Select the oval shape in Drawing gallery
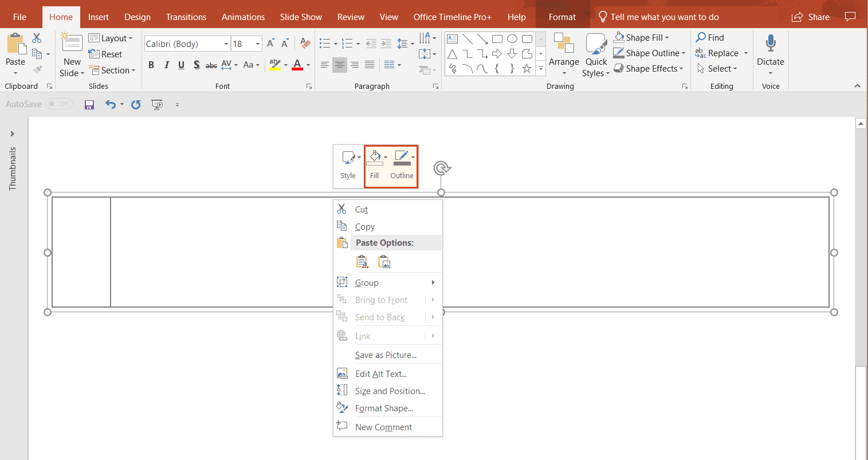The image size is (868, 460). pos(512,38)
